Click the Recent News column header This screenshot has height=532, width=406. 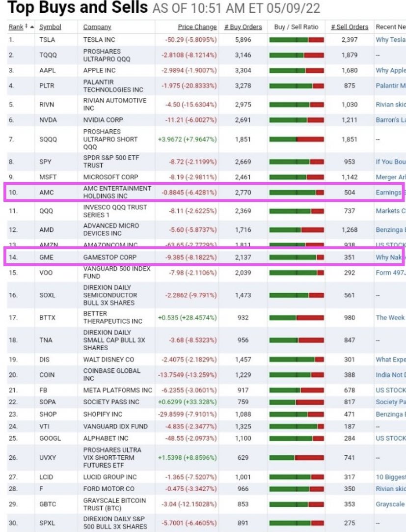click(391, 27)
